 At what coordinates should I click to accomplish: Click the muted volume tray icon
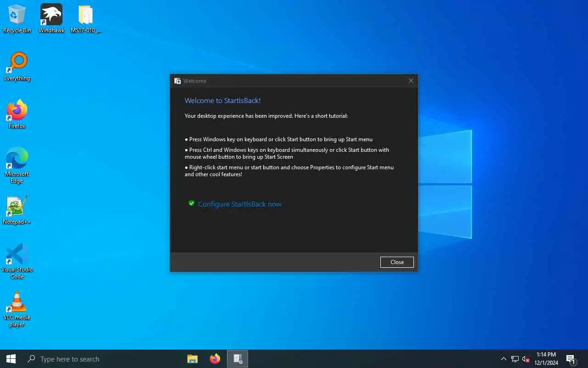click(526, 359)
